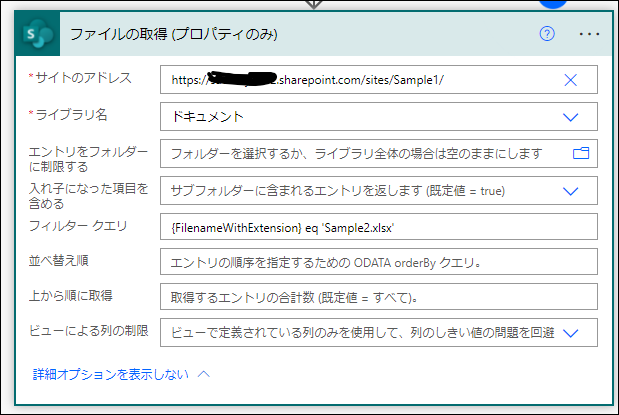Click the ビューによる列の制限 label
The width and height of the screenshot is (619, 415).
click(x=89, y=330)
